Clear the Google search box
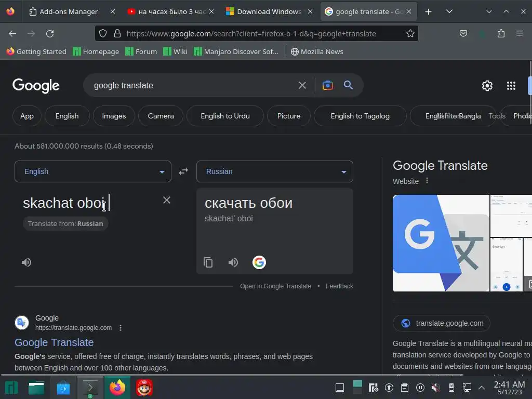This screenshot has height=399, width=532. (302, 85)
